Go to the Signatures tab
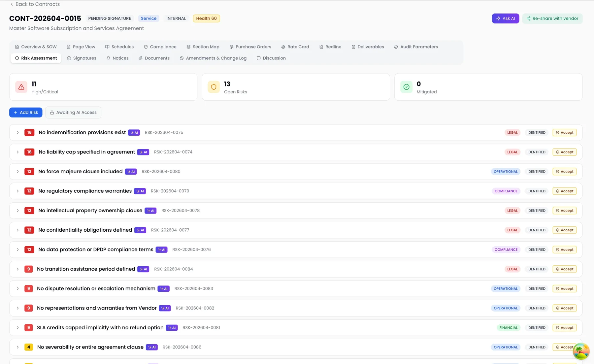The image size is (594, 364). click(82, 58)
